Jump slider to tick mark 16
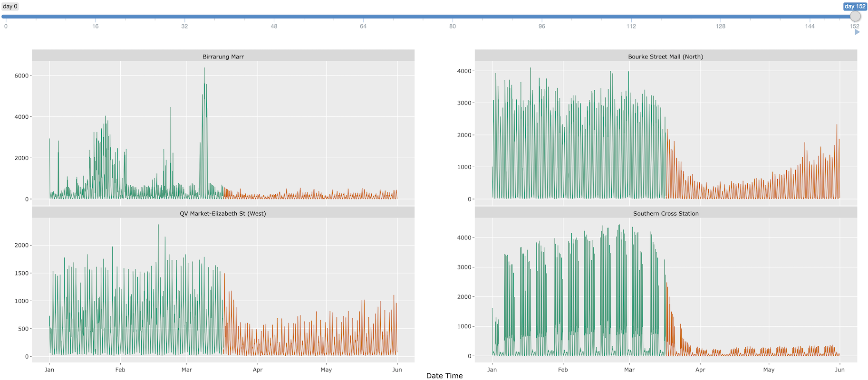Screen dimensions: 868x380 [95, 17]
